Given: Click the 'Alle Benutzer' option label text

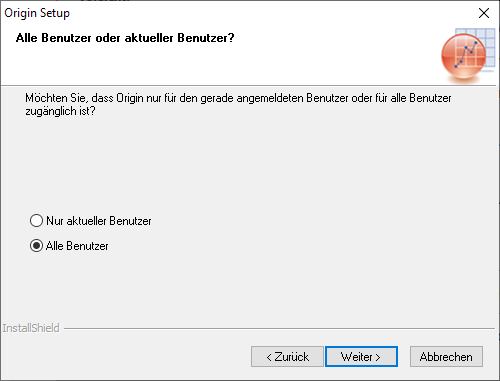Looking at the screenshot, I should click(x=77, y=246).
